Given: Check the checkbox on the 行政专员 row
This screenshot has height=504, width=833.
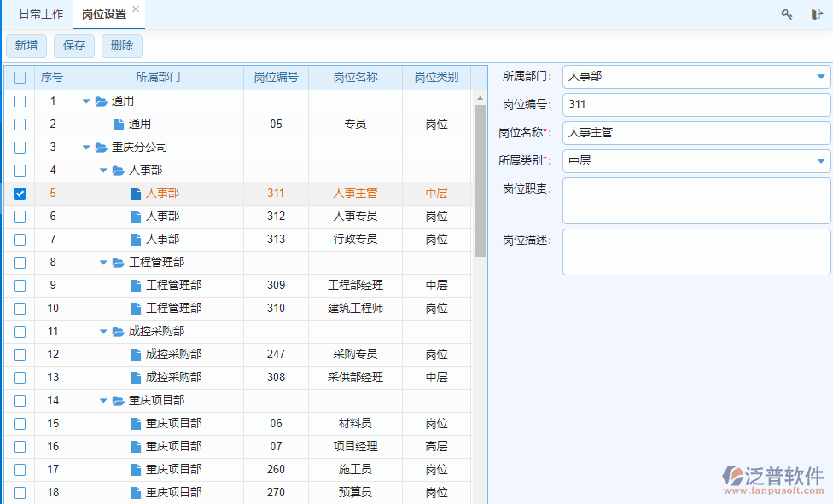Looking at the screenshot, I should 19,239.
